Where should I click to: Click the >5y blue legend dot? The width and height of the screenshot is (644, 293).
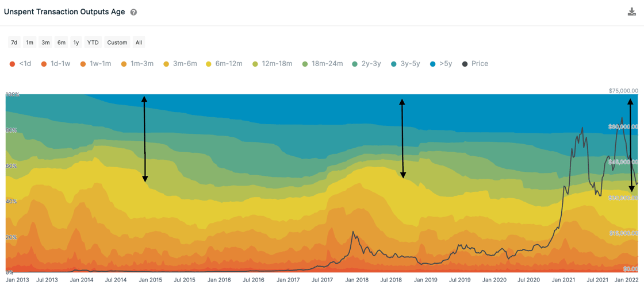[433, 64]
